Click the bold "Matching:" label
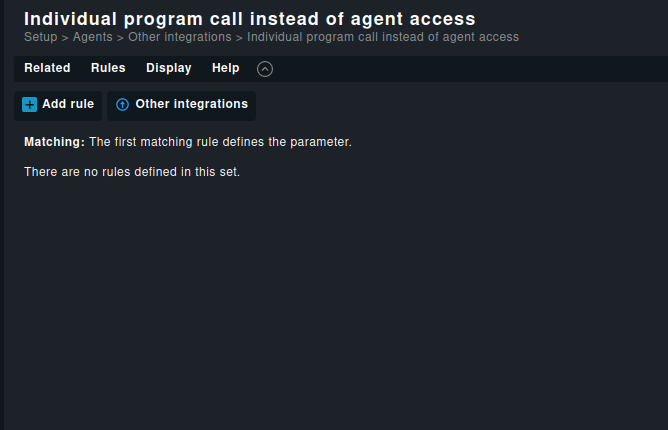The width and height of the screenshot is (668, 430). (54, 142)
